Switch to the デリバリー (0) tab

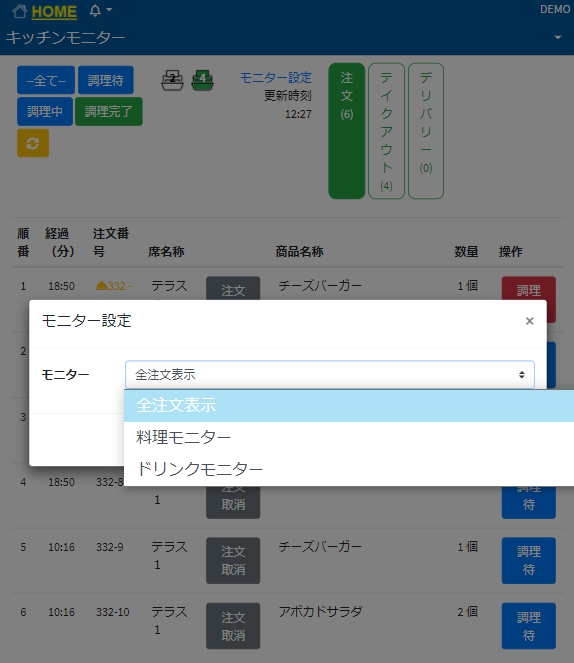[x=426, y=131]
